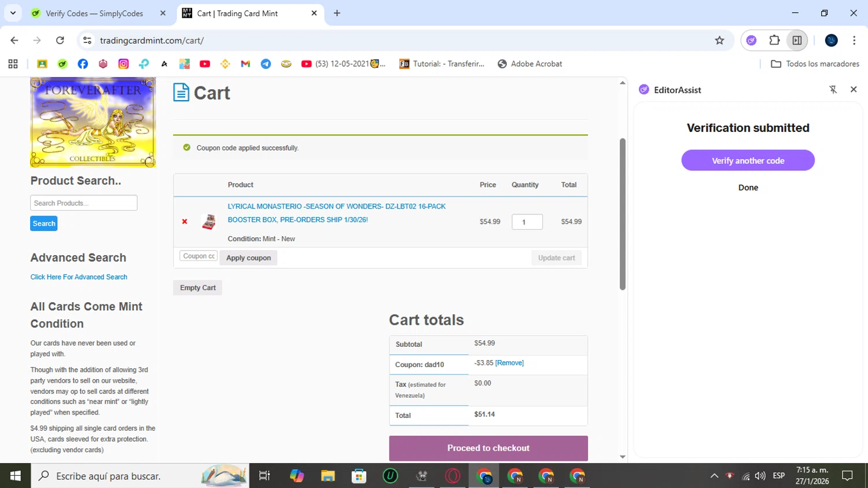This screenshot has height=488, width=868.
Task: Open the Telegram bookmark
Action: point(266,64)
